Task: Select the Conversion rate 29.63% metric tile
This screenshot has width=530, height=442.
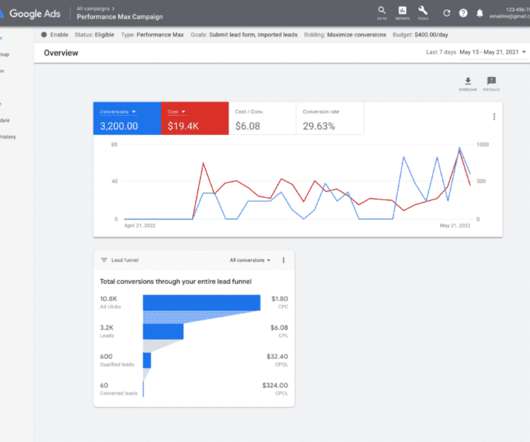Action: coord(330,118)
